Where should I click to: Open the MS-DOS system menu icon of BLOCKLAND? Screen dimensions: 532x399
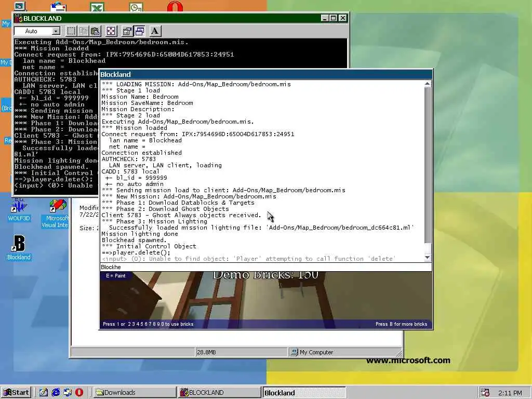click(x=19, y=18)
